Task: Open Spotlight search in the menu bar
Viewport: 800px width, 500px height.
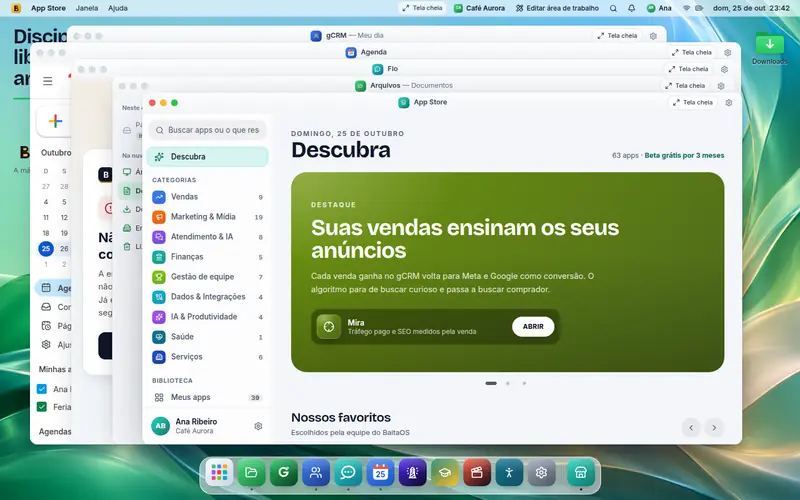Action: (613, 8)
